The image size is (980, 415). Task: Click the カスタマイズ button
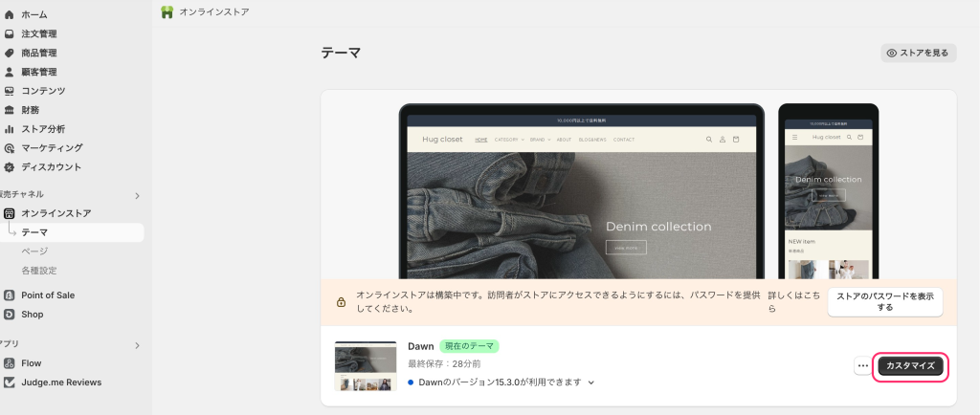[x=912, y=366]
